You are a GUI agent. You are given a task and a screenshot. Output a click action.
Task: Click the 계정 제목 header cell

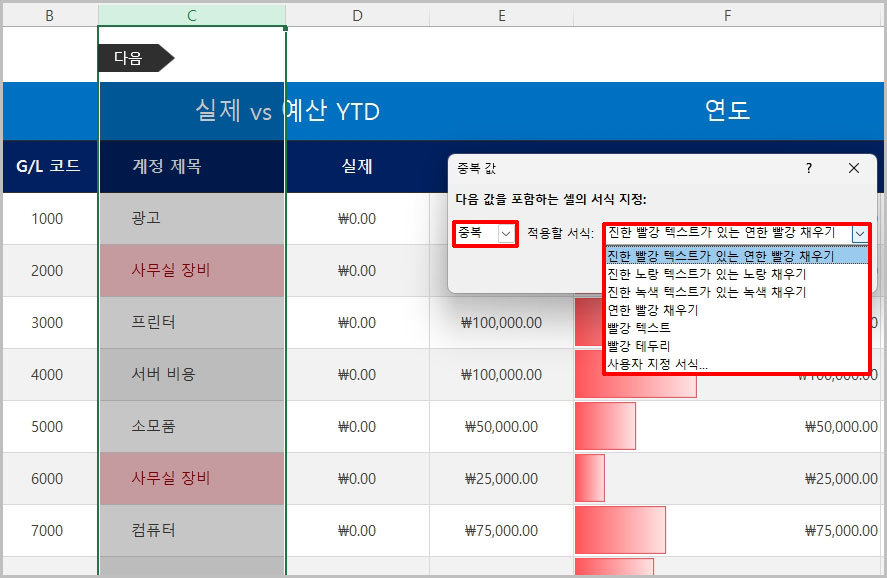point(165,166)
